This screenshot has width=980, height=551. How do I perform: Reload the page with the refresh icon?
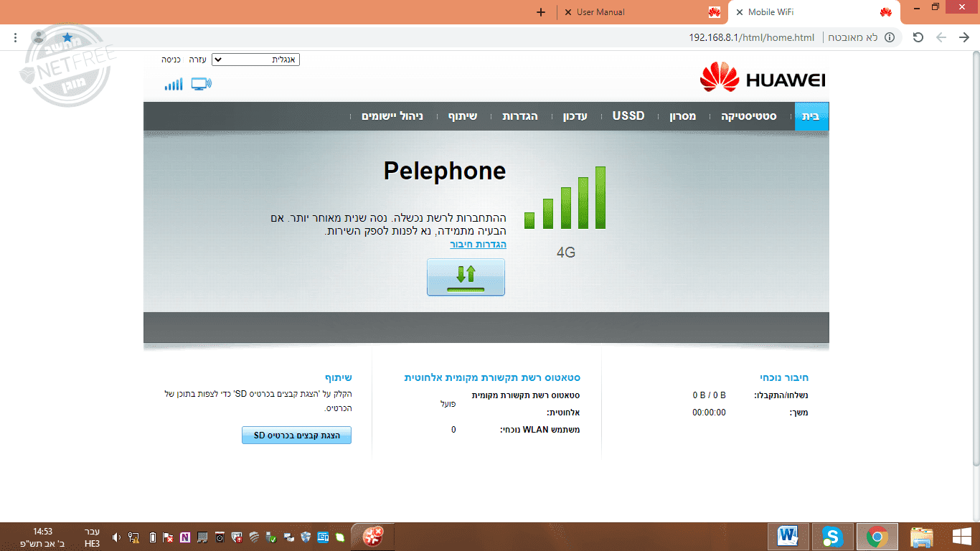[x=918, y=37]
